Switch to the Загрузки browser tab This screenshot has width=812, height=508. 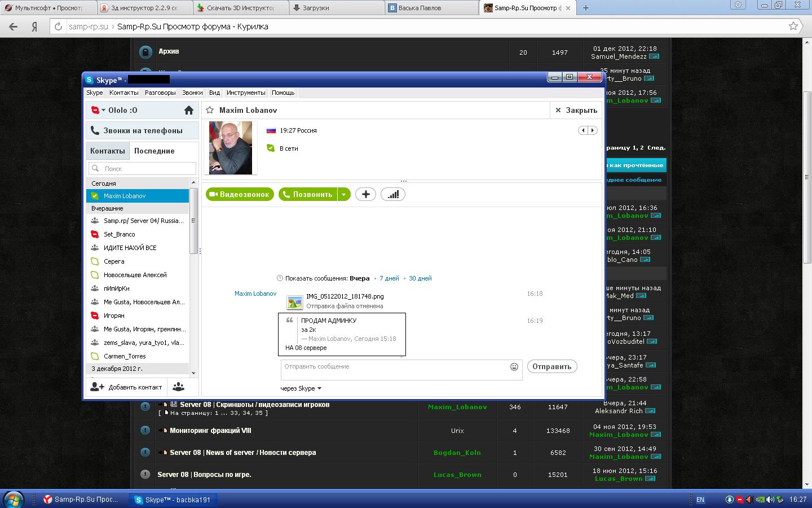coord(336,8)
